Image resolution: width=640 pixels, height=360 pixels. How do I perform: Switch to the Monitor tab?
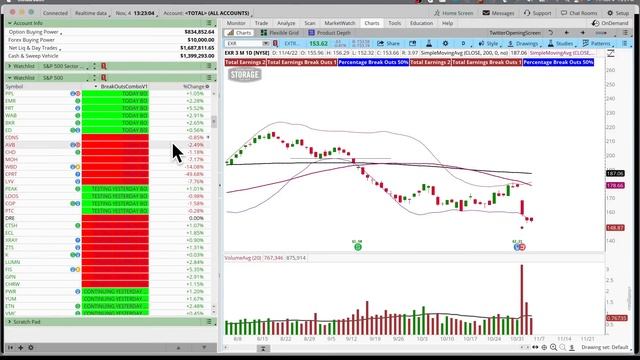pyautogui.click(x=236, y=23)
